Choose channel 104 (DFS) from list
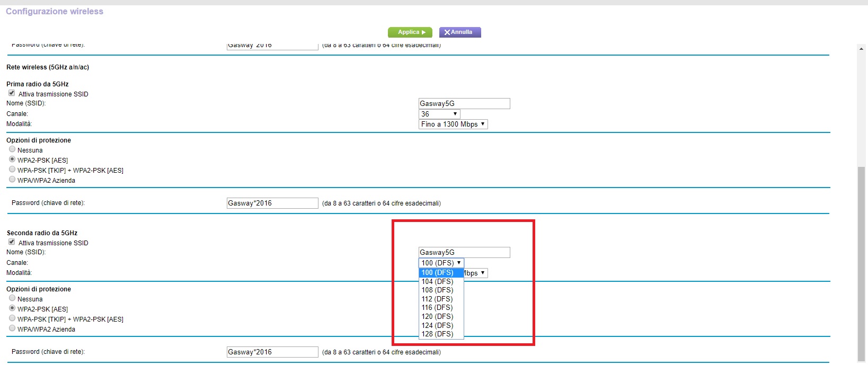Image resolution: width=868 pixels, height=365 pixels. pyautogui.click(x=438, y=281)
